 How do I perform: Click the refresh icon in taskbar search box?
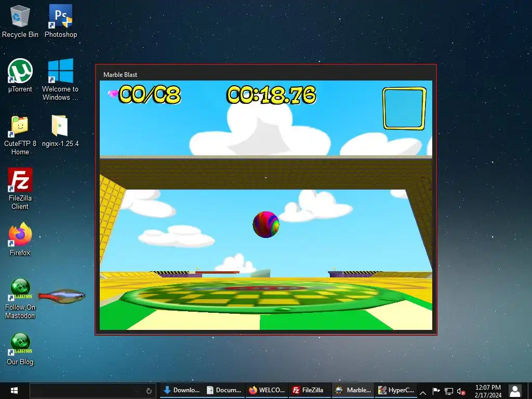pos(149,391)
